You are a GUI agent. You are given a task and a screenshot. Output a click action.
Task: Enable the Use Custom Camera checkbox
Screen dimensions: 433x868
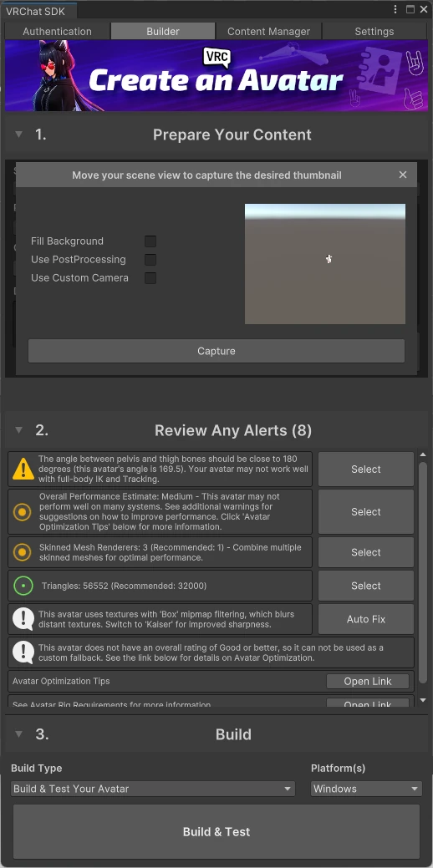[x=150, y=278]
